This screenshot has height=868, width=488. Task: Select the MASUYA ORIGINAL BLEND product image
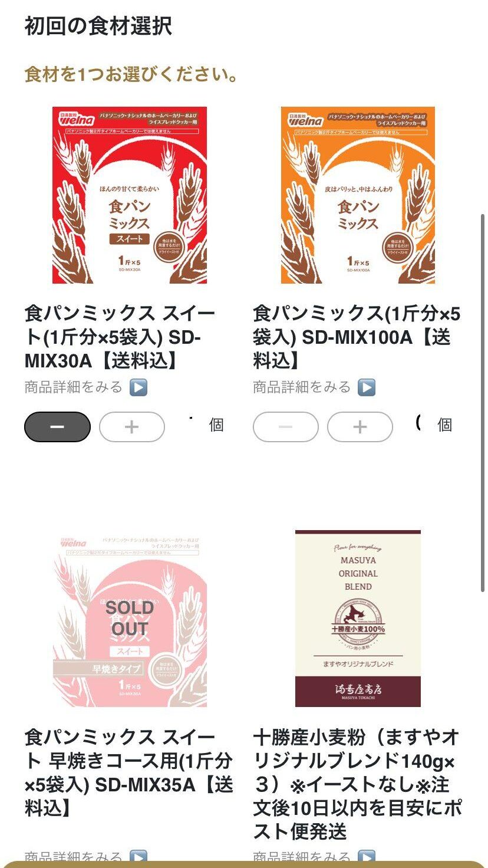pyautogui.click(x=358, y=618)
